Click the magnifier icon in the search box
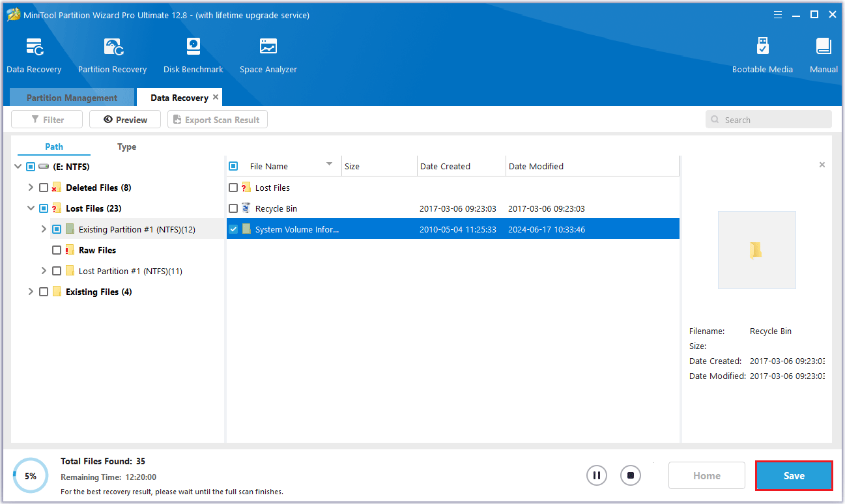The width and height of the screenshot is (845, 504). tap(716, 120)
